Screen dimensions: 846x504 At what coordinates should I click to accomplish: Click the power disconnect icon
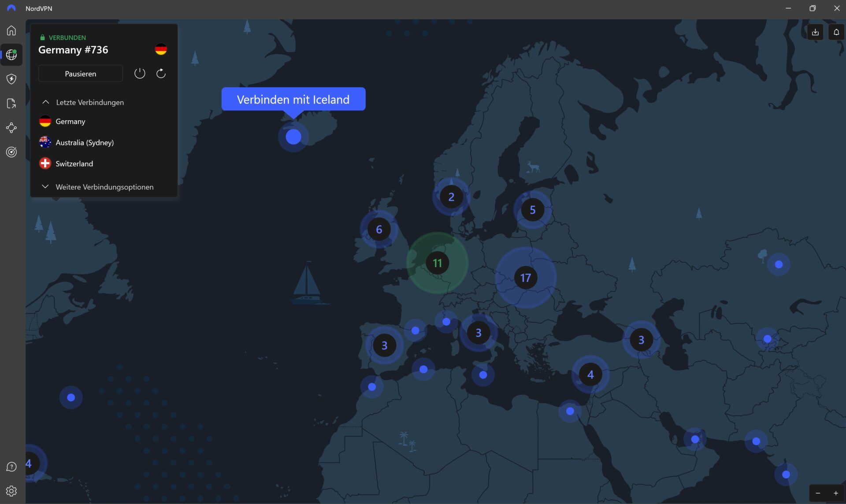140,73
